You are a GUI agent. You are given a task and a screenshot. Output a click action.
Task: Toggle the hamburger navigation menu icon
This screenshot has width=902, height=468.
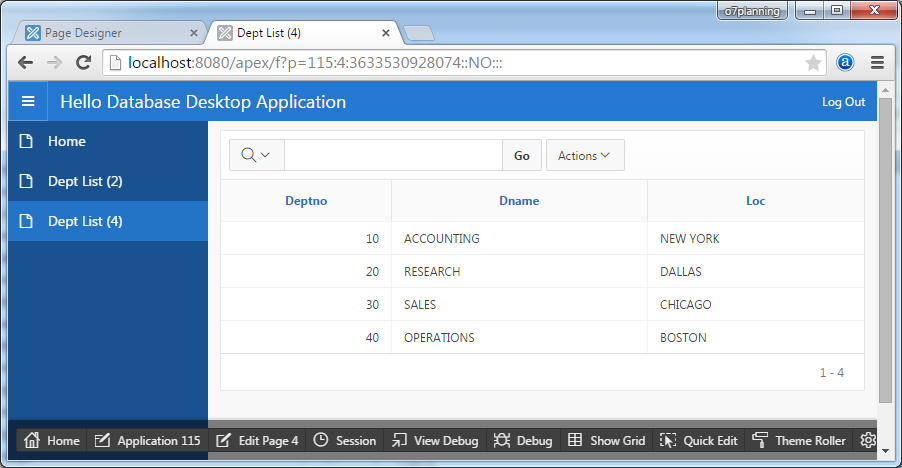coord(28,102)
